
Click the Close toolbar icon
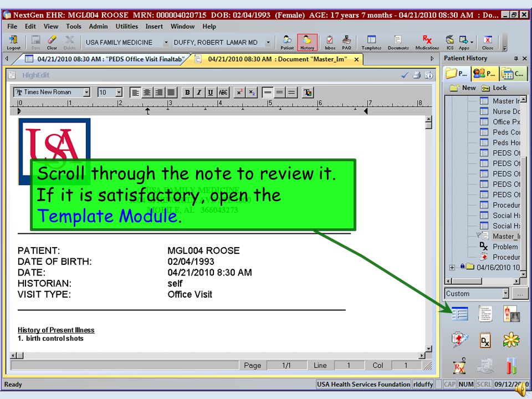[488, 43]
